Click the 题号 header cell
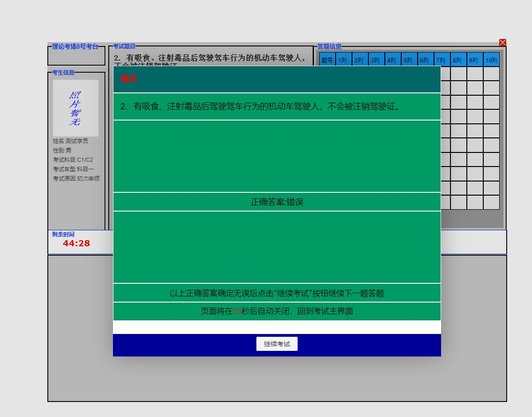This screenshot has width=532, height=417. coord(327,60)
